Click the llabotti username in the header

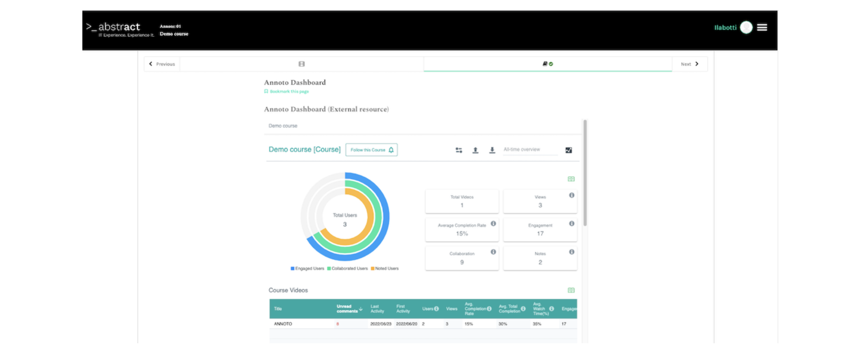click(725, 28)
